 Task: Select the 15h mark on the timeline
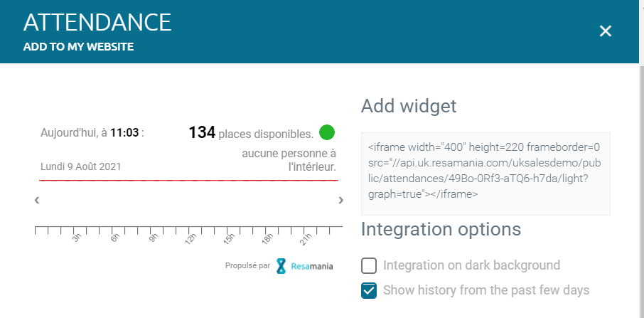(226, 236)
